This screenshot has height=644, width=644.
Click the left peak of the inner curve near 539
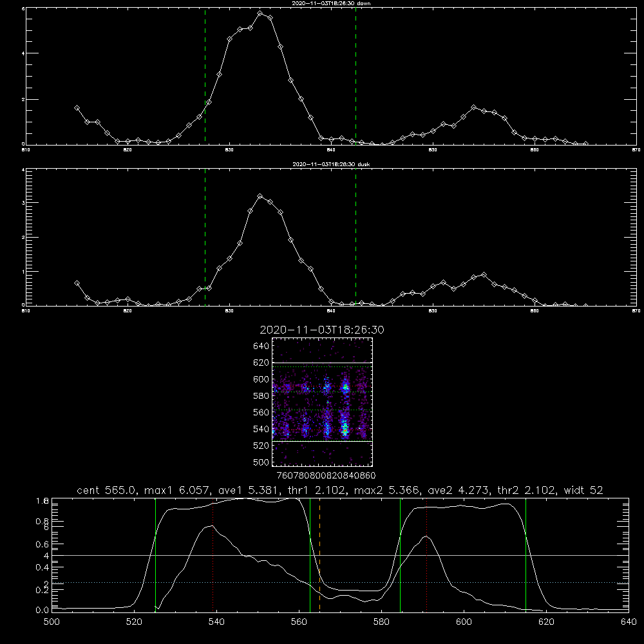[213, 526]
